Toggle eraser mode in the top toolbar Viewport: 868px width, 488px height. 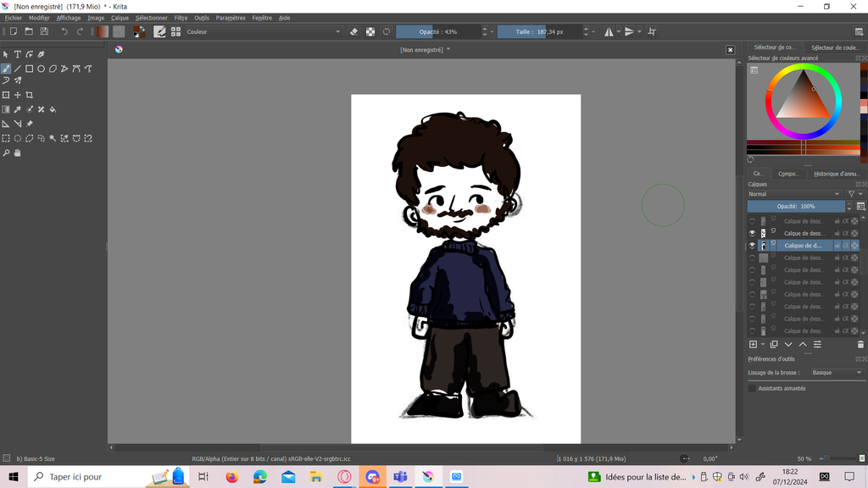[354, 31]
